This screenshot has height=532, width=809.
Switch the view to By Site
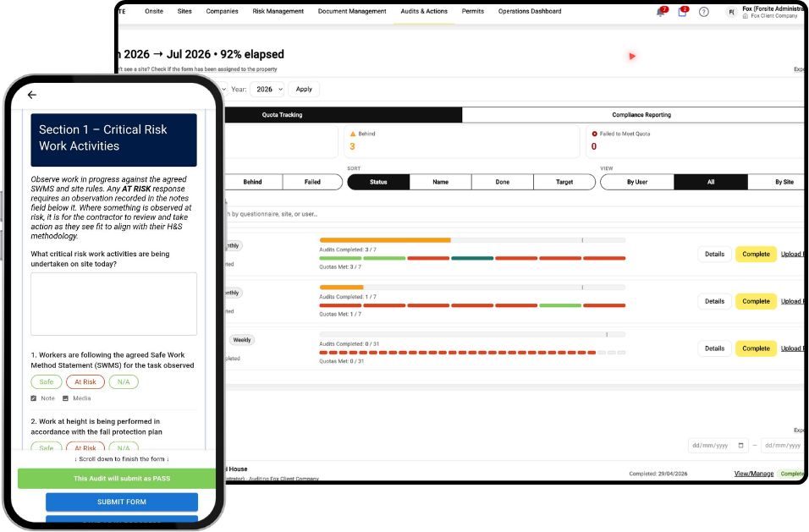[778, 182]
